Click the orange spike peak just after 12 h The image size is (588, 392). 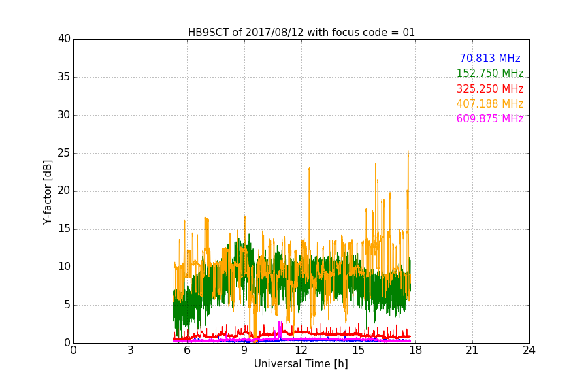click(x=309, y=169)
